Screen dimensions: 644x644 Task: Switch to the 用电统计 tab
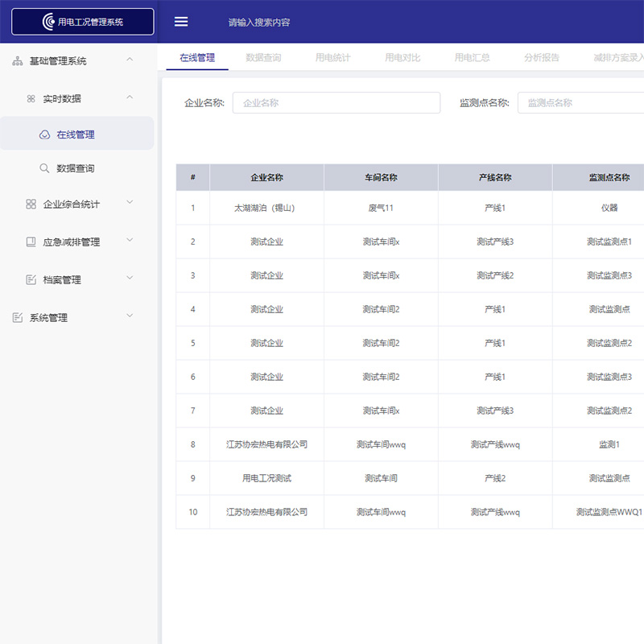coord(332,57)
